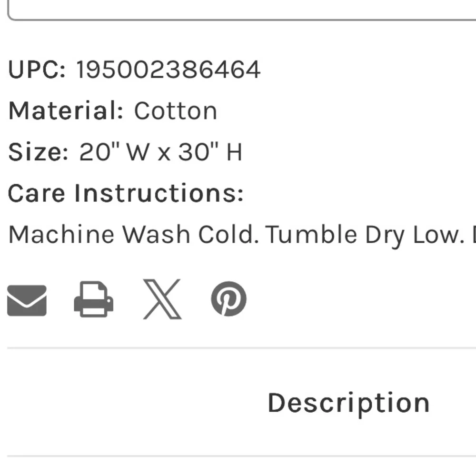Viewport: 476px width, 476px height.
Task: Select the Tumble Dry Low sentence
Action: (365, 235)
